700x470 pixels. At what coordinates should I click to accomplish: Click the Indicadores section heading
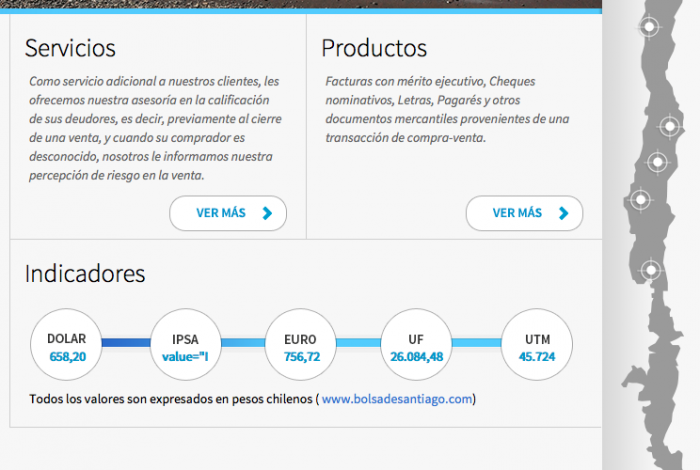click(85, 273)
